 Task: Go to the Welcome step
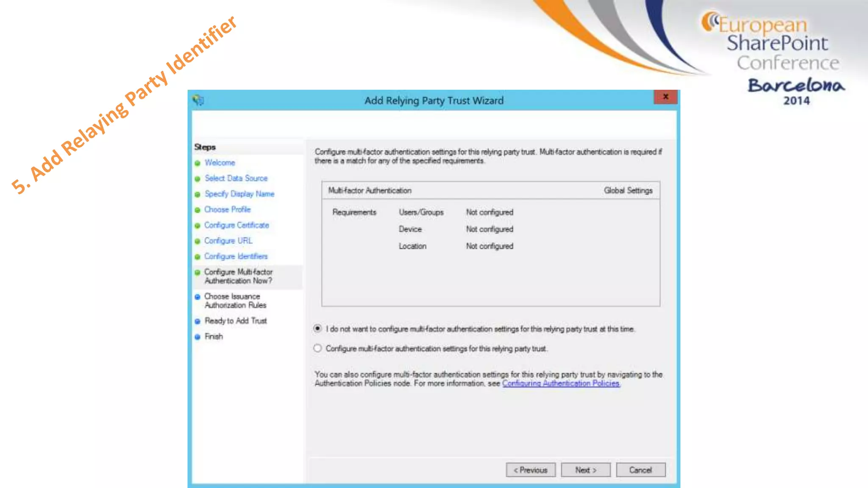(220, 163)
